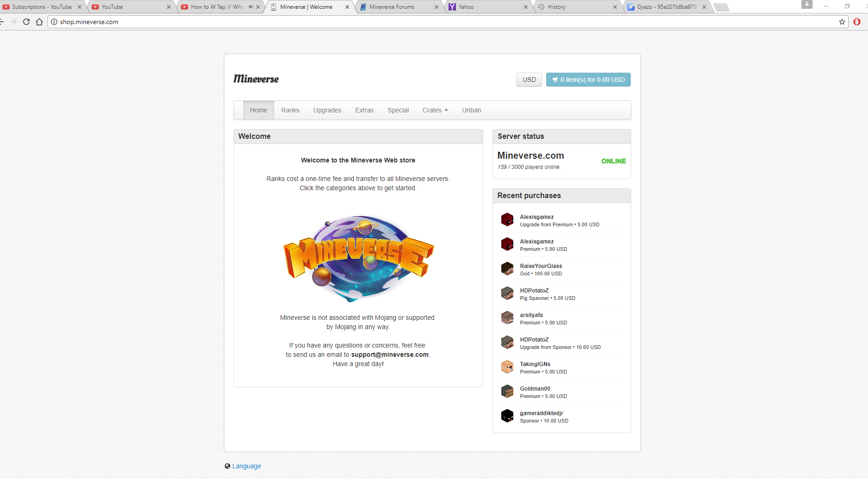
Task: Click the Server status panel header
Action: tap(561, 137)
